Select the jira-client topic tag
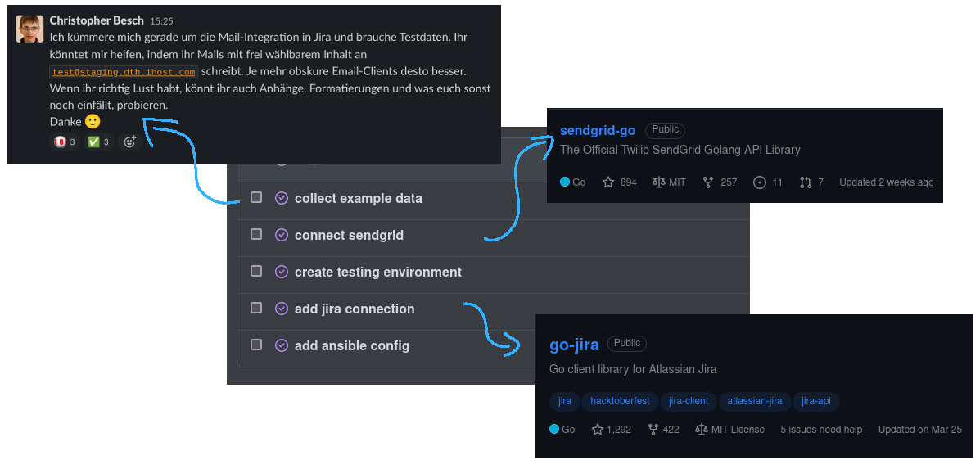980x464 pixels. [x=689, y=401]
